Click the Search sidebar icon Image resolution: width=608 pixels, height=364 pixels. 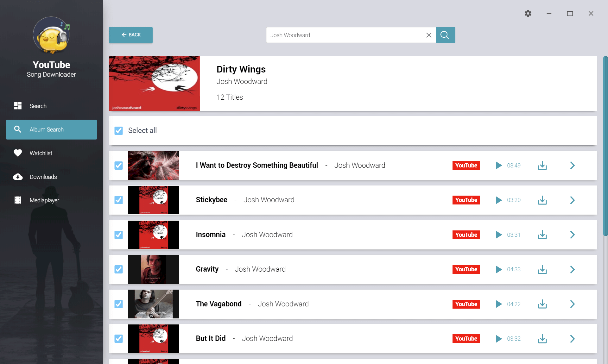click(x=17, y=105)
